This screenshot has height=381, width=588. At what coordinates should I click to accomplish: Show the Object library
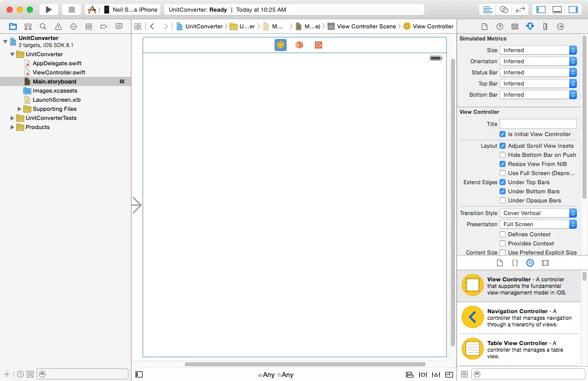coord(530,263)
